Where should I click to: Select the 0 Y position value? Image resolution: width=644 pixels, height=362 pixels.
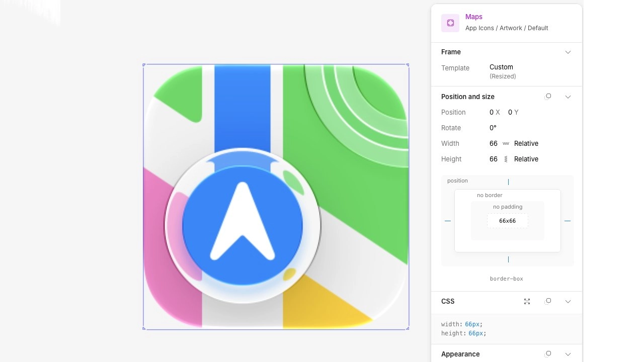pyautogui.click(x=513, y=112)
